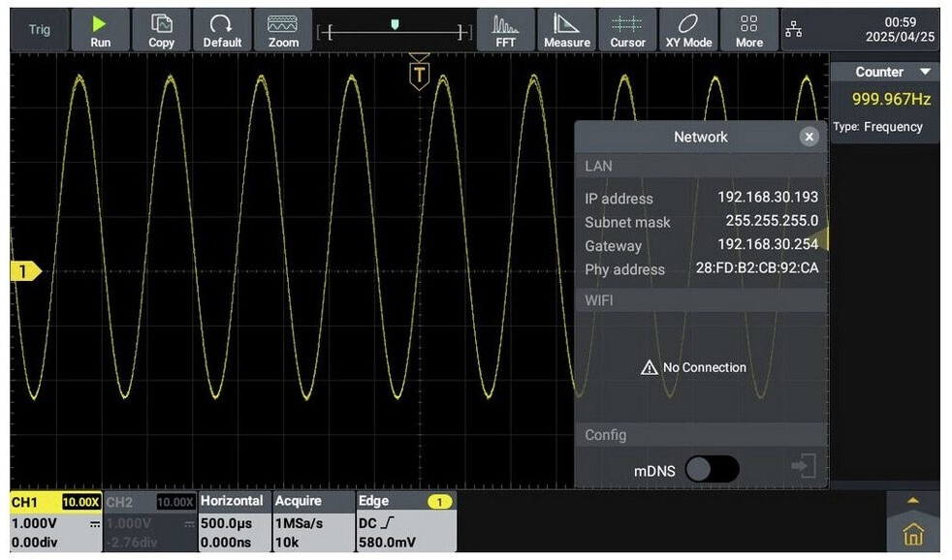The height and width of the screenshot is (560, 952).
Task: Go to home screen via home icon
Action: point(912,536)
